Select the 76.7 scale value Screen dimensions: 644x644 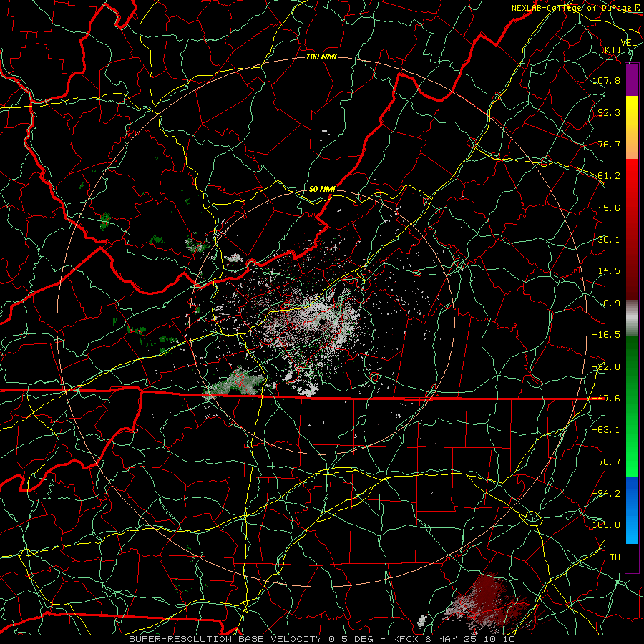point(609,144)
